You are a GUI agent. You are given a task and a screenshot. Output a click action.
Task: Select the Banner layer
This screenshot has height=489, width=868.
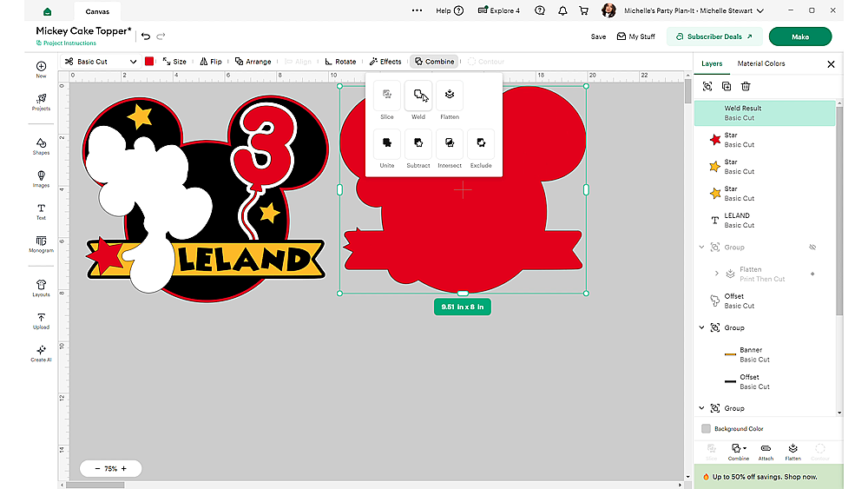pyautogui.click(x=765, y=354)
